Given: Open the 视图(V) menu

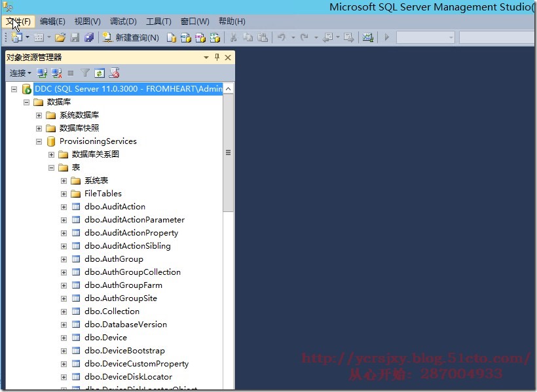Looking at the screenshot, I should point(88,22).
